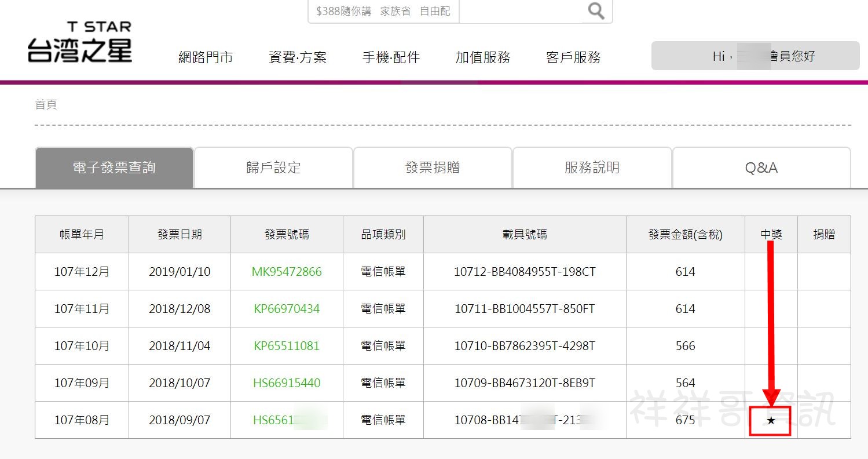Select carrier number 10712-BB4084955T-198CT

point(525,272)
